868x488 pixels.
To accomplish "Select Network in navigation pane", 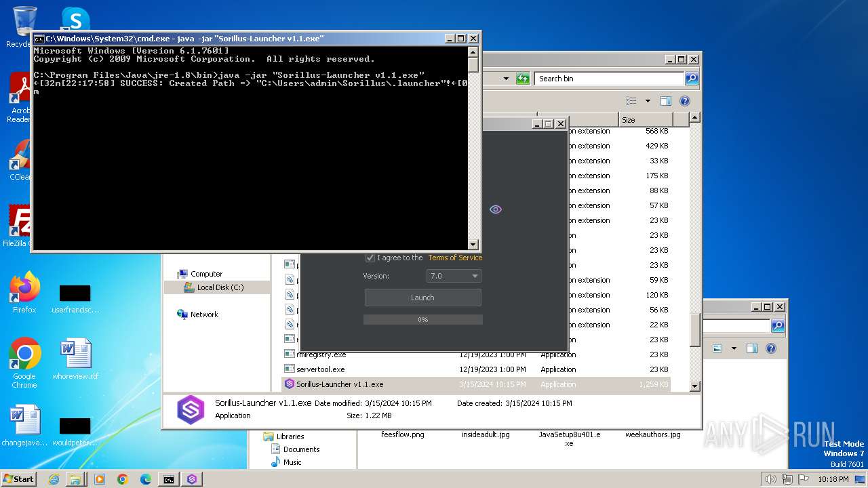I will 204,314.
